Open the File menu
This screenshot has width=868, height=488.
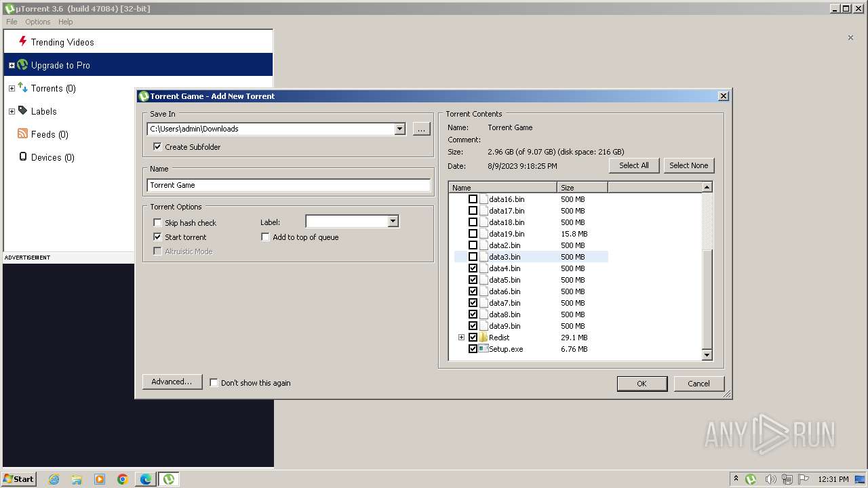[x=12, y=22]
